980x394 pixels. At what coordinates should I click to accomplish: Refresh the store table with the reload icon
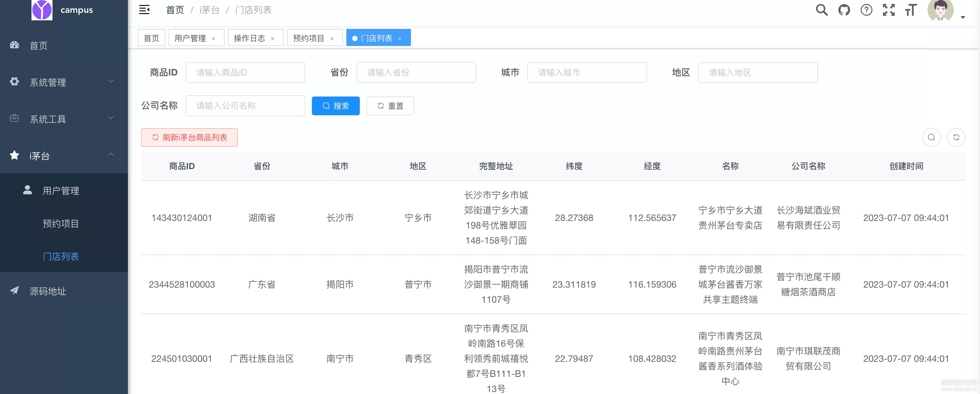click(x=957, y=138)
